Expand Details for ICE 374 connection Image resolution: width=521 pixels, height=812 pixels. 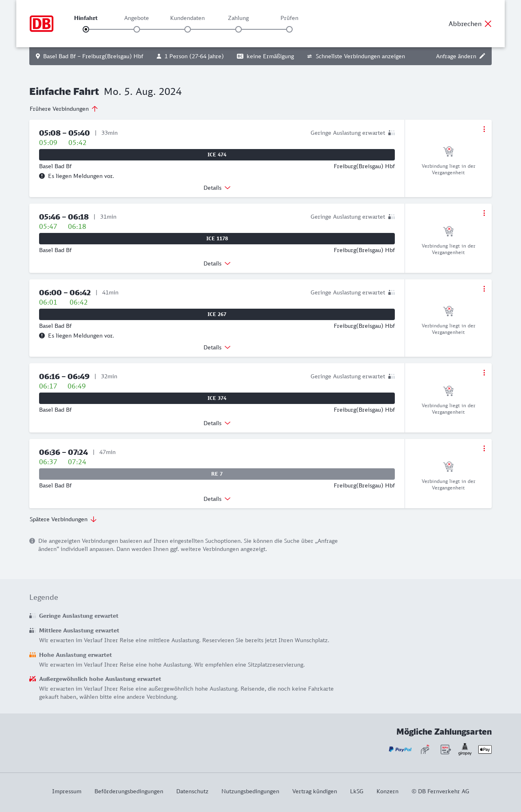[x=217, y=423]
